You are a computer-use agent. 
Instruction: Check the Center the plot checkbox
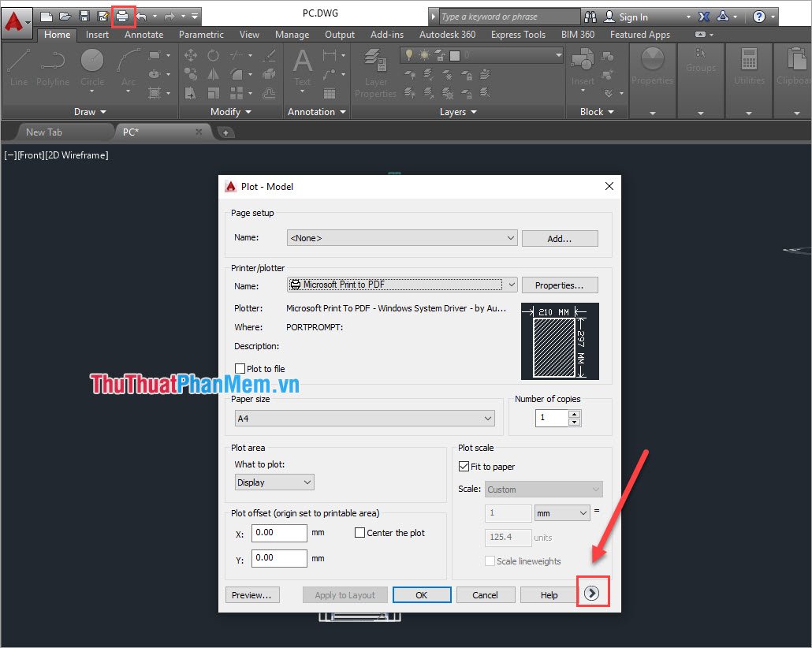click(360, 532)
